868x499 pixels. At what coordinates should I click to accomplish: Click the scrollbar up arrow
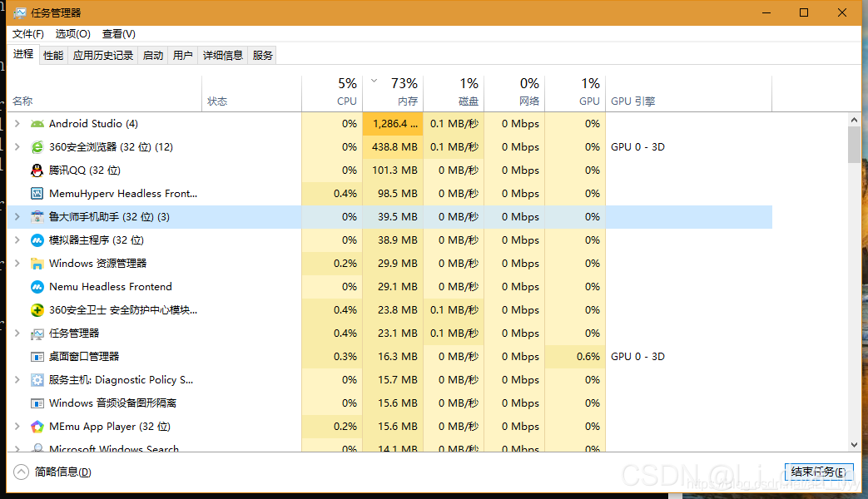tap(854, 120)
